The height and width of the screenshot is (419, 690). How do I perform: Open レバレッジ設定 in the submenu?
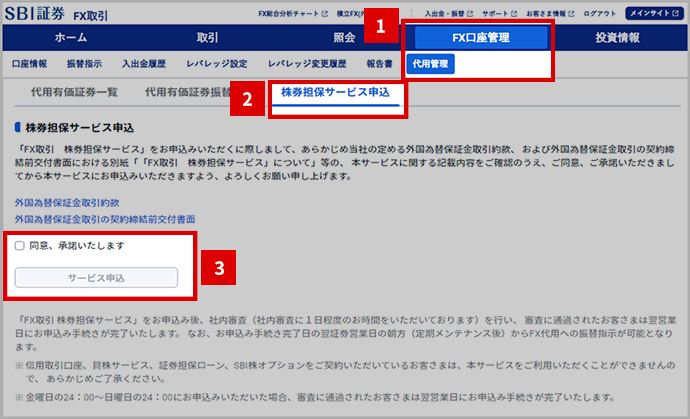tap(217, 64)
